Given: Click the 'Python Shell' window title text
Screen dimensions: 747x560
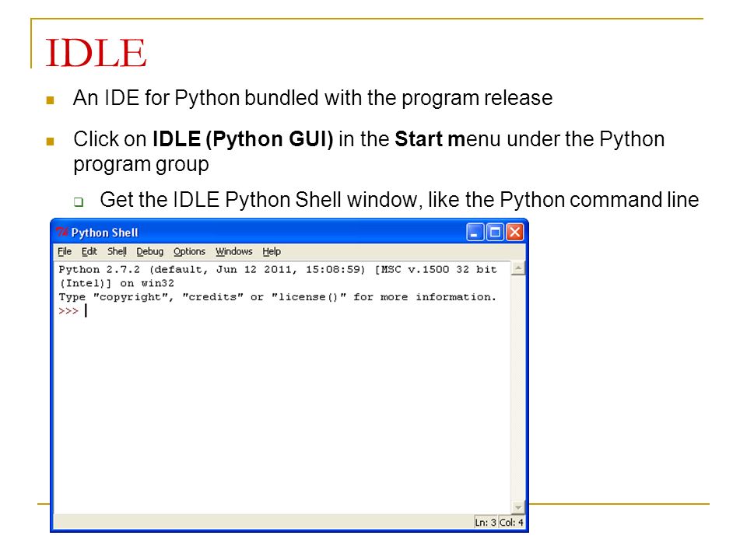Looking at the screenshot, I should [x=105, y=233].
